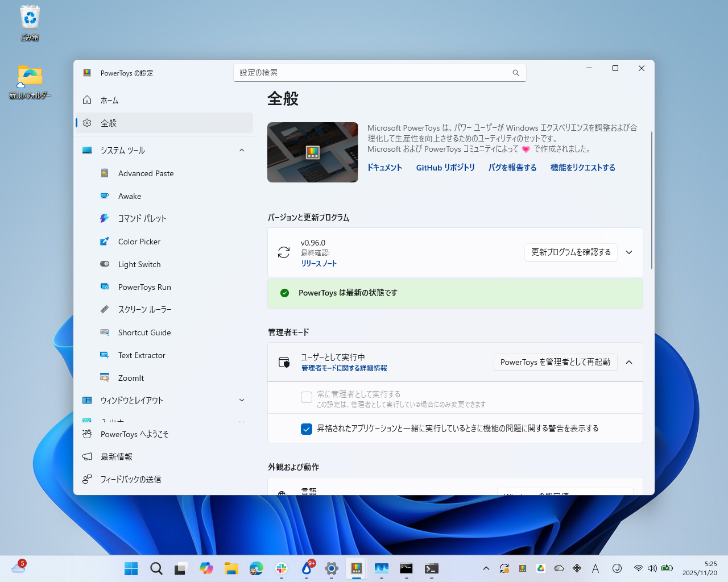Expand ウィンドウとレイアウト section
Image resolution: width=728 pixels, height=582 pixels.
click(x=241, y=400)
